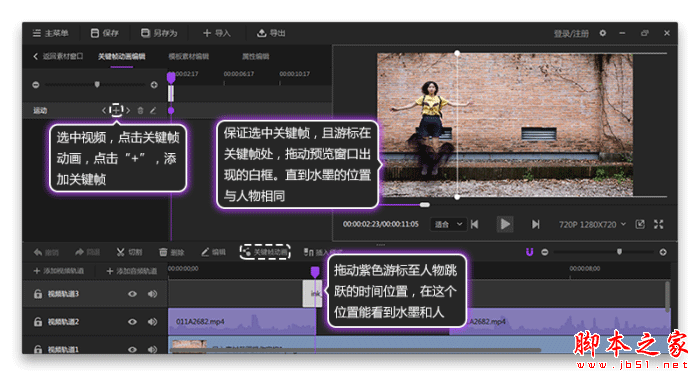
Task: Click the preview playback progress knob
Action: click(425, 205)
